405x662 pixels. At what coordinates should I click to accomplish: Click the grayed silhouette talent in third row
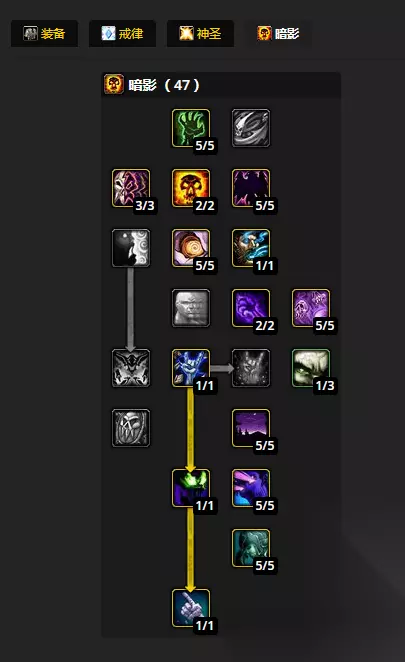(x=131, y=248)
